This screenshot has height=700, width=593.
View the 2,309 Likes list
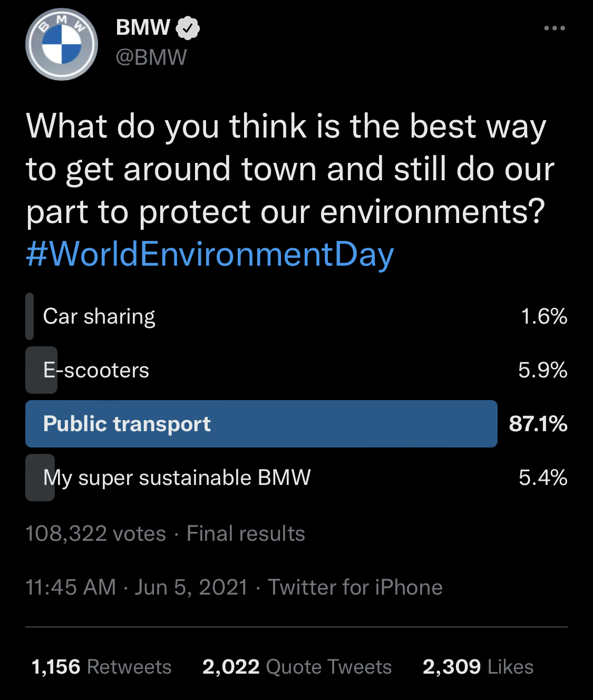pyautogui.click(x=478, y=667)
